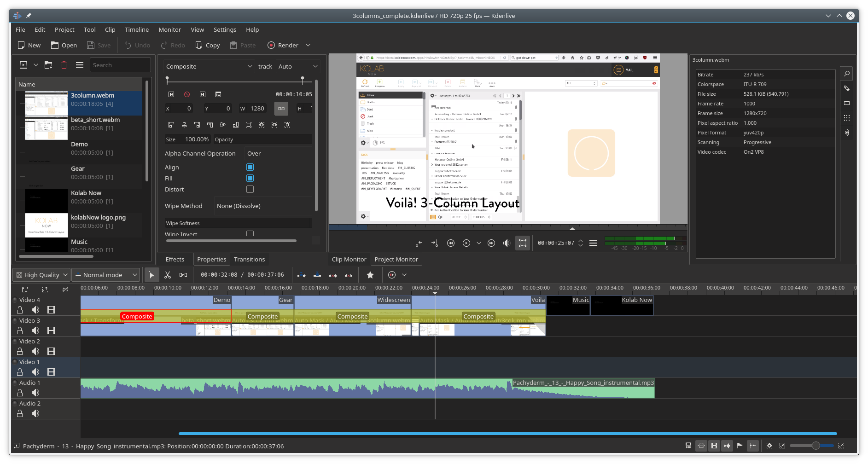Open the Wipe Method dropdown

pos(262,206)
